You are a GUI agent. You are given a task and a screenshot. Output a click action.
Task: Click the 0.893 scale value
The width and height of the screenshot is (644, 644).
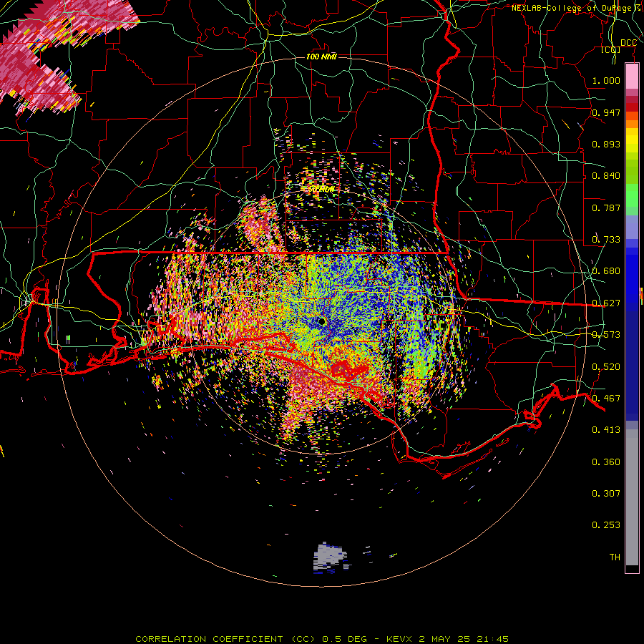(x=606, y=144)
